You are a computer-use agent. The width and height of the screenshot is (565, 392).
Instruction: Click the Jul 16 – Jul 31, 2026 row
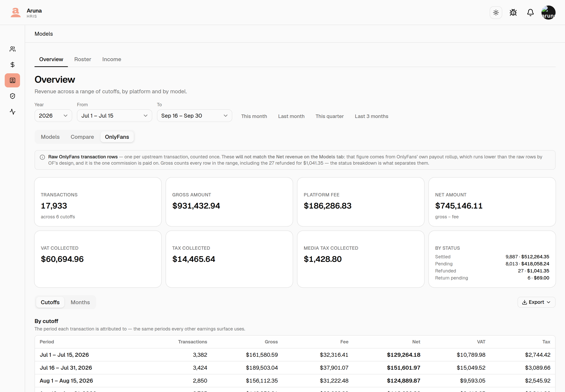(x=295, y=368)
